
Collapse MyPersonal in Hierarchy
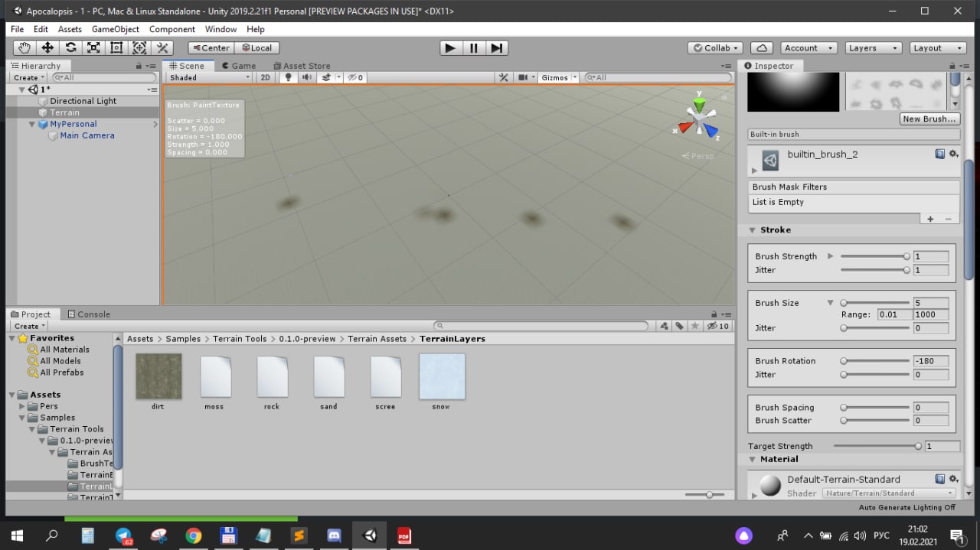tap(33, 124)
